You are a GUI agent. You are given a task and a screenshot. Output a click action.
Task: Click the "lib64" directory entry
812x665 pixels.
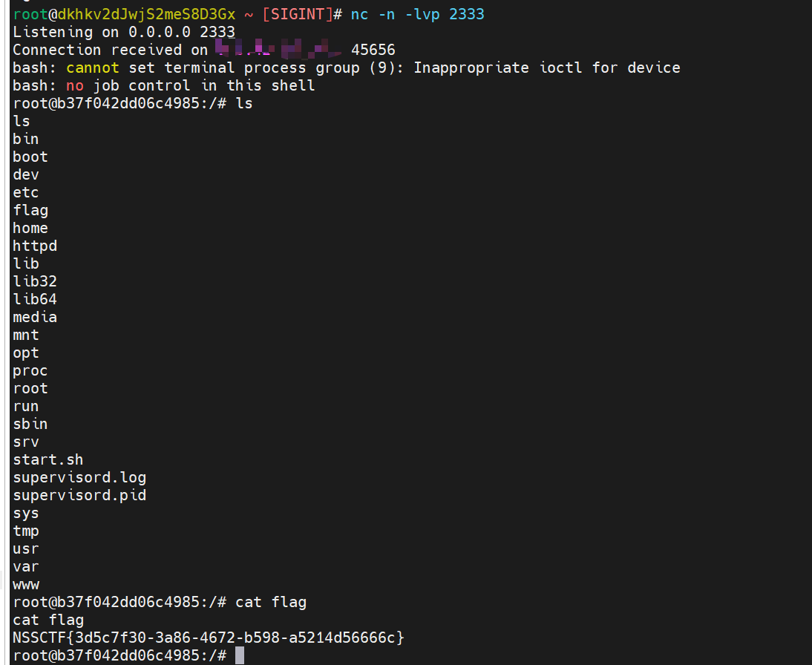click(x=35, y=299)
